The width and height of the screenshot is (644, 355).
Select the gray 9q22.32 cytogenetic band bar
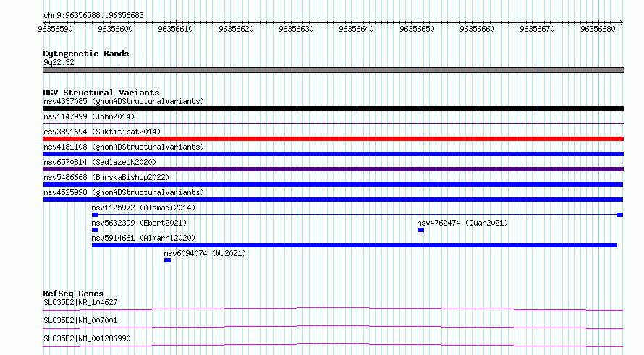[333, 70]
